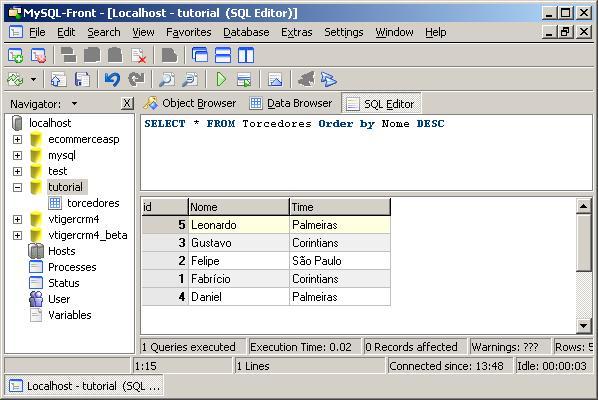Screen dimensions: 598x400
Task: Redo edit gray arrow icon
Action: coord(136,80)
